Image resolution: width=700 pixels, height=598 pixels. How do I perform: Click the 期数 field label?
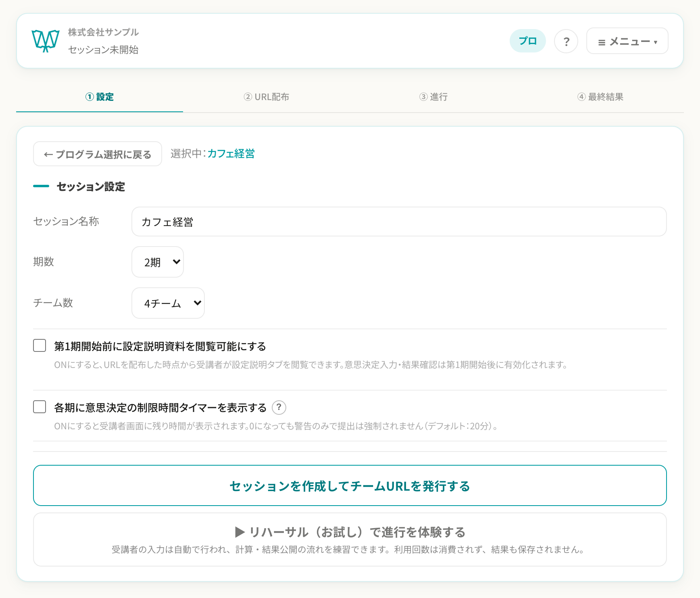[44, 262]
